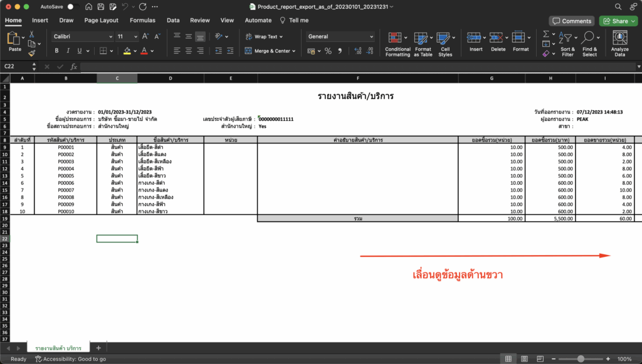Viewport: 642px width, 364px height.
Task: Toggle Bold formatting
Action: pos(56,51)
